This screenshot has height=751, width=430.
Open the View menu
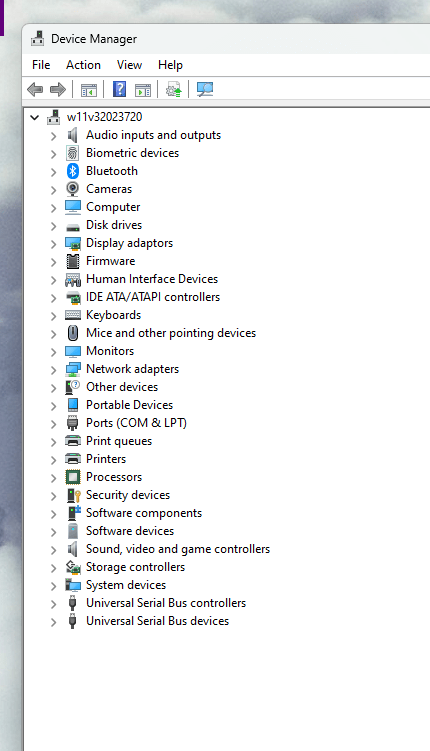(x=129, y=65)
